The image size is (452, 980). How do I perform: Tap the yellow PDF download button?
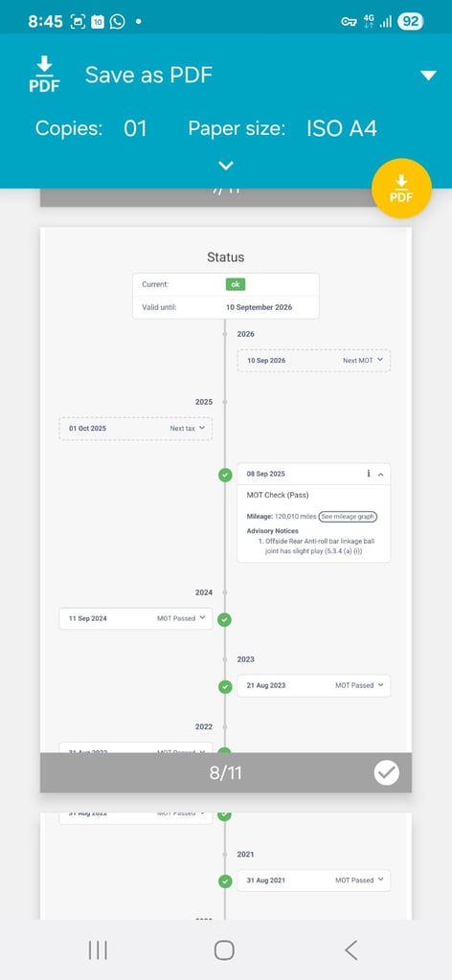coord(401,189)
